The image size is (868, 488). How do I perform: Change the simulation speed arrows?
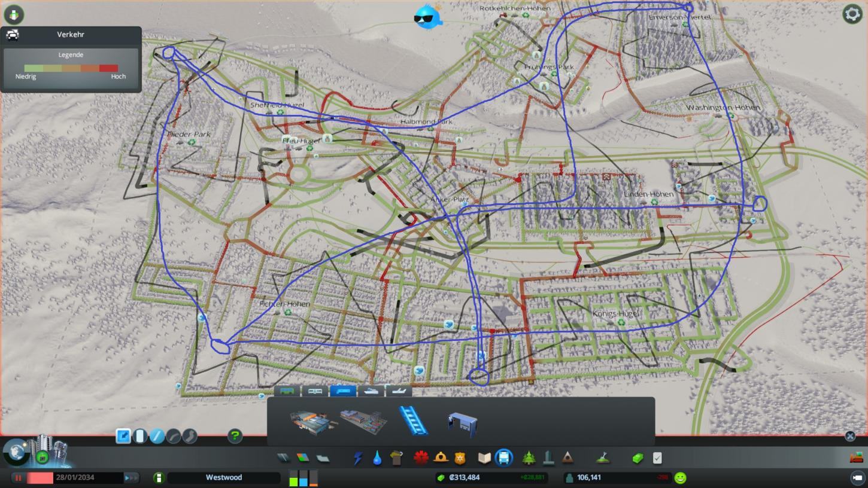pyautogui.click(x=131, y=478)
